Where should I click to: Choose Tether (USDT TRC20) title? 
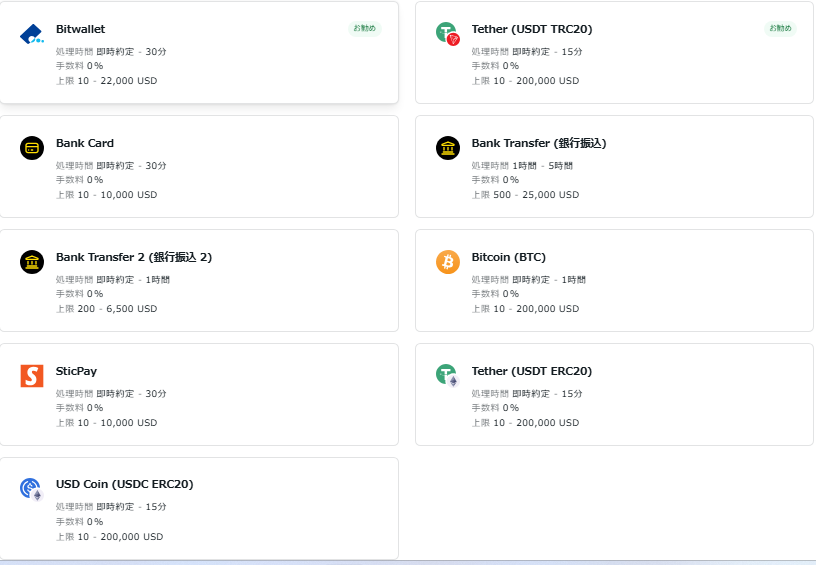pos(532,29)
